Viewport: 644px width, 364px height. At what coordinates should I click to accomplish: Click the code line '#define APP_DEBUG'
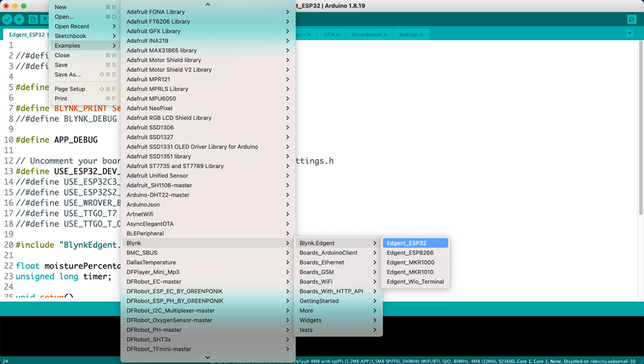point(57,139)
